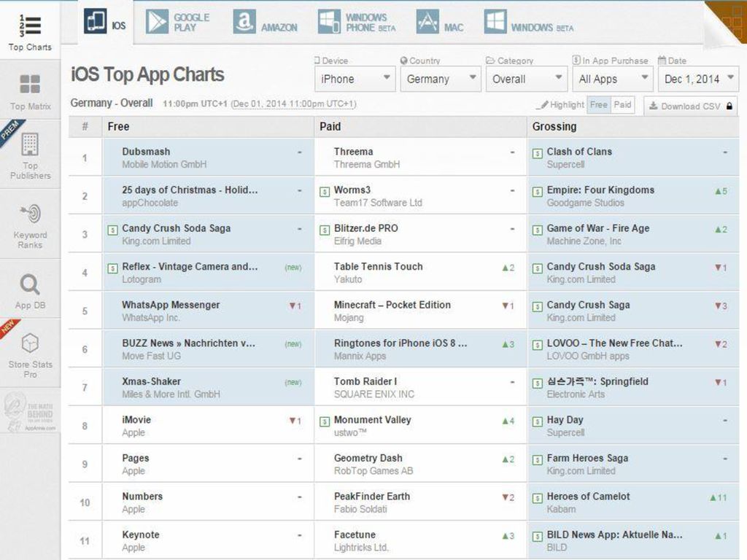Open the Device dropdown showing iPhone
The width and height of the screenshot is (747, 560).
tap(355, 79)
